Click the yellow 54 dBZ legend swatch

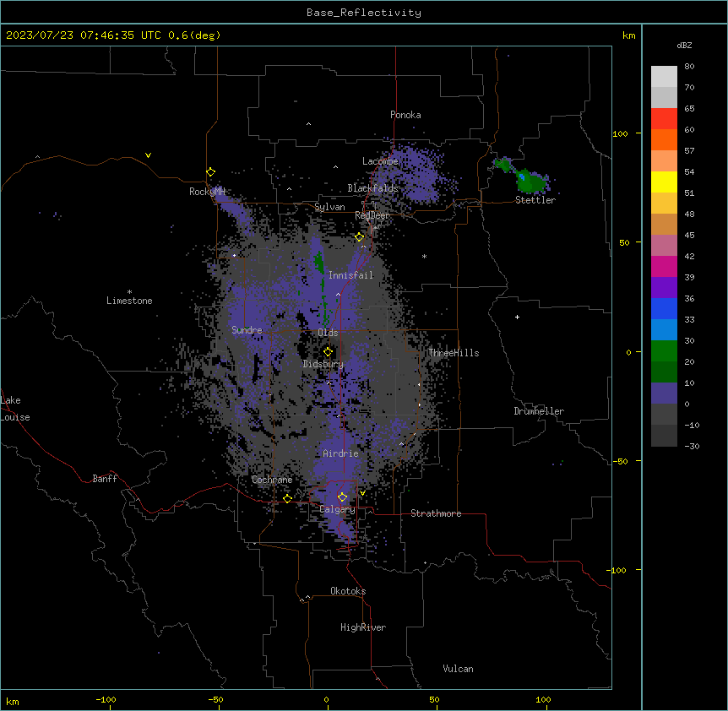(664, 182)
